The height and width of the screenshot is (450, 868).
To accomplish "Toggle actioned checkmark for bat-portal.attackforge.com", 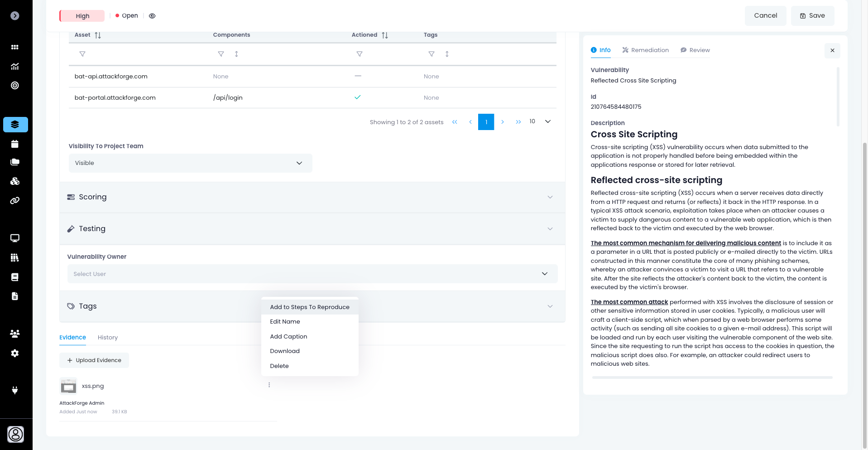I will [x=358, y=97].
